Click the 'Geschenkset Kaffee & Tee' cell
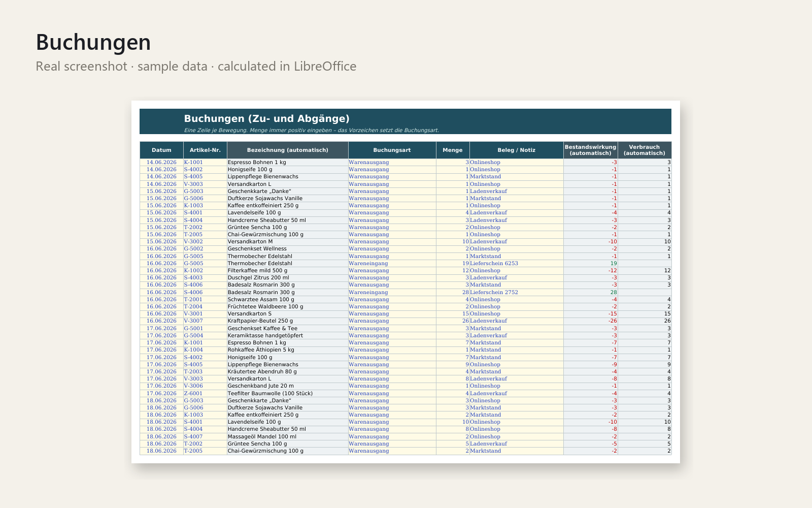 (287, 329)
